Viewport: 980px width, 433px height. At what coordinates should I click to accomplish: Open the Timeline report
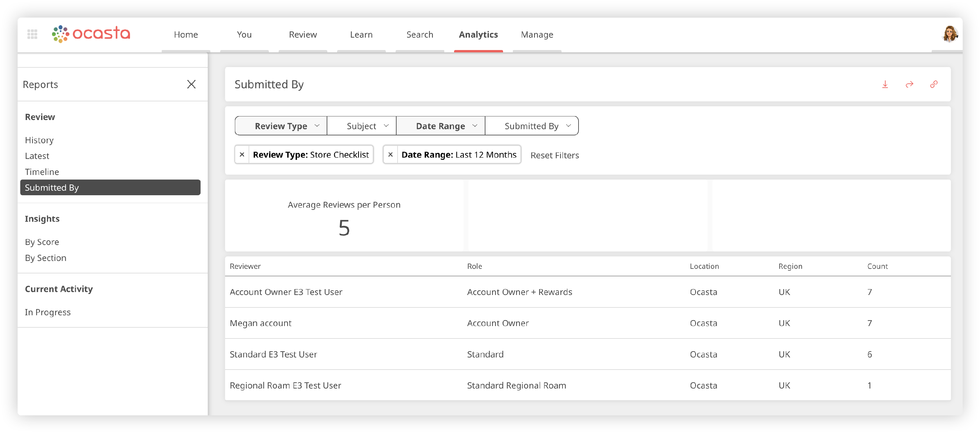coord(42,172)
